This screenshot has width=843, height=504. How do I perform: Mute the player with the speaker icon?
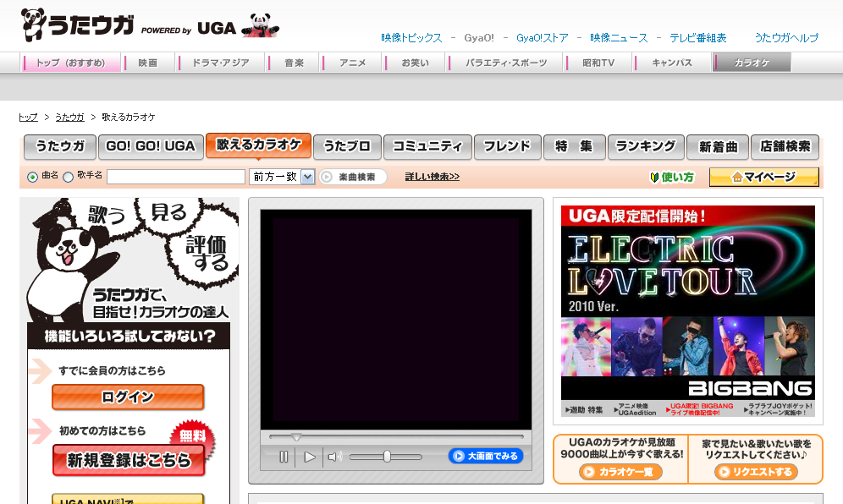pos(334,457)
